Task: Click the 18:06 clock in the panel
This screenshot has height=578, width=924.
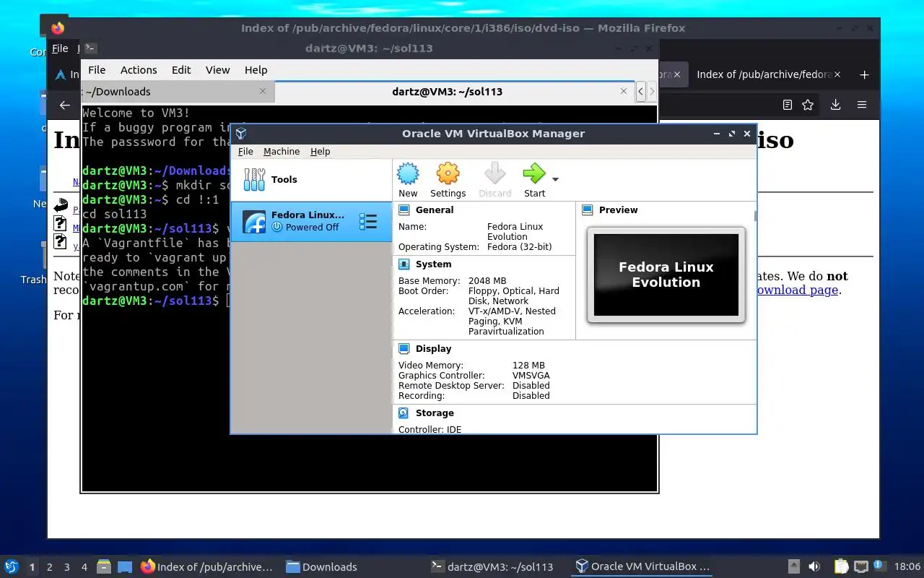Action: pyautogui.click(x=907, y=566)
